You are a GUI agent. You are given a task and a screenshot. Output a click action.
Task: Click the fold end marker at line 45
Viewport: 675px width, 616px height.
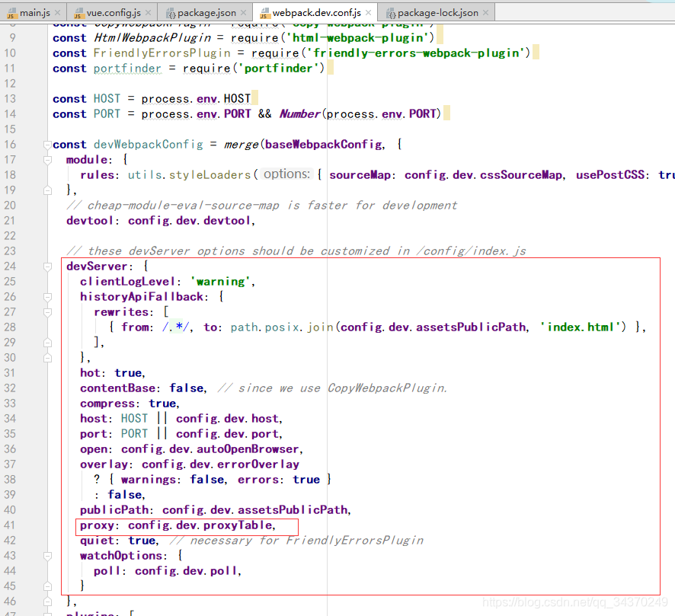[47, 586]
